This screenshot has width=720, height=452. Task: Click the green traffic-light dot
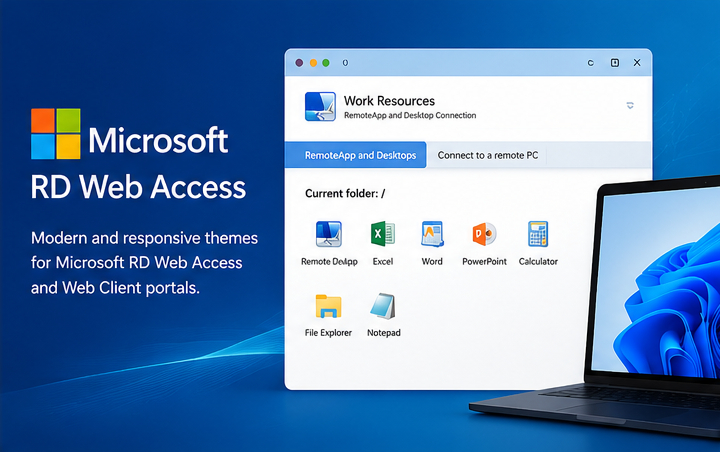326,63
